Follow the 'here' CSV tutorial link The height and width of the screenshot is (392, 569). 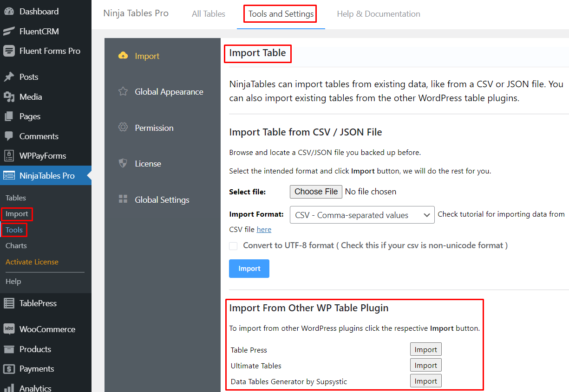pos(264,229)
